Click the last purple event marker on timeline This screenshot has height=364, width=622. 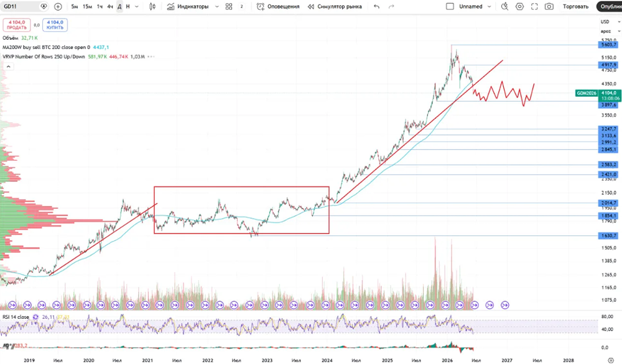[504, 305]
